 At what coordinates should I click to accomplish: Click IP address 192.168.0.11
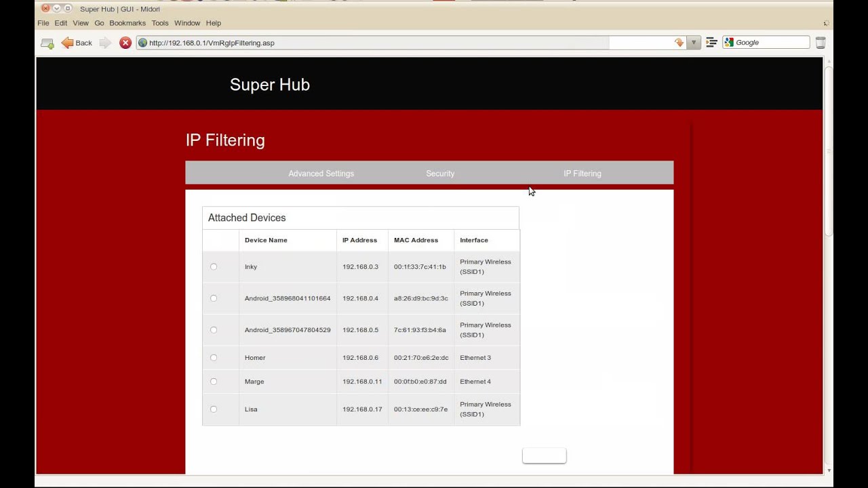(362, 382)
